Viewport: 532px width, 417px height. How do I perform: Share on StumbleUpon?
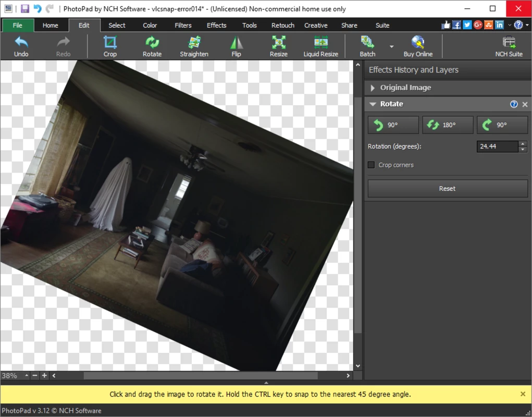pyautogui.click(x=489, y=25)
